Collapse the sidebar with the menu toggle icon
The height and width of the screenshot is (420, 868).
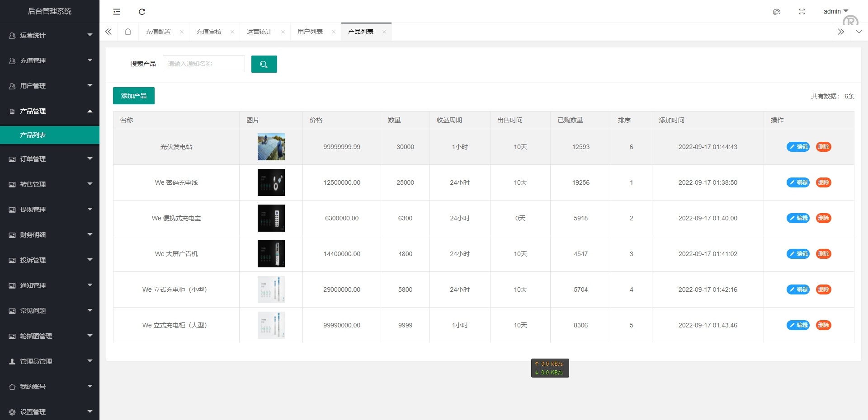[x=117, y=12]
